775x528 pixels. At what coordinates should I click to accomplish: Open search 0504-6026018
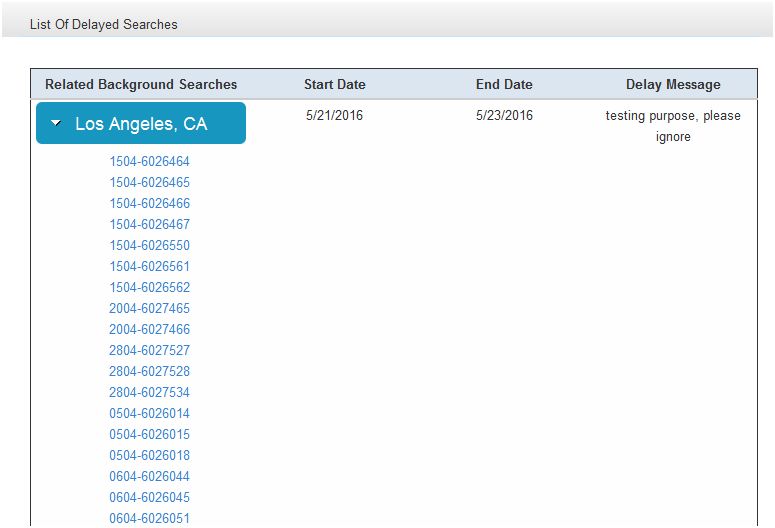coord(149,455)
